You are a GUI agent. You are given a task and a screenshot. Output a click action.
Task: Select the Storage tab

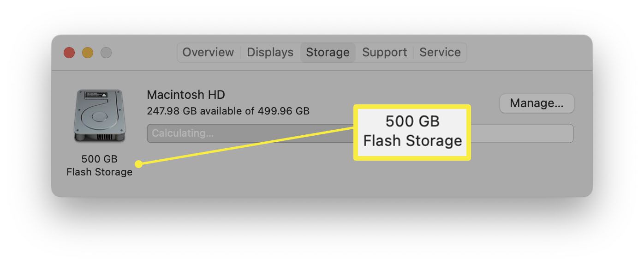tap(328, 53)
